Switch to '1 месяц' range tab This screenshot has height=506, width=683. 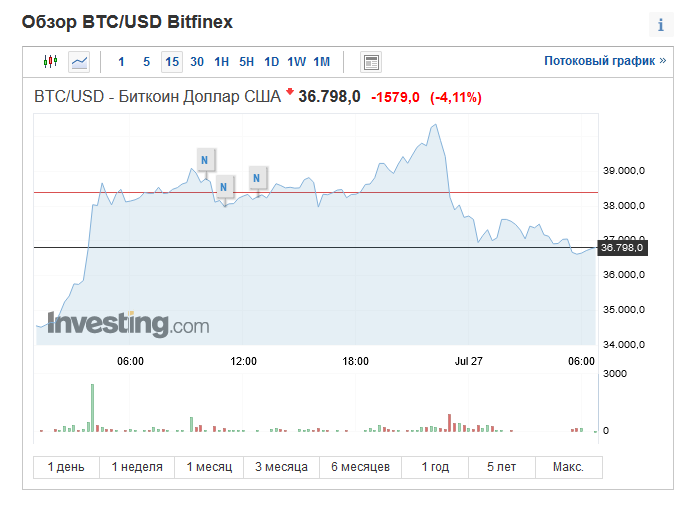pos(209,467)
